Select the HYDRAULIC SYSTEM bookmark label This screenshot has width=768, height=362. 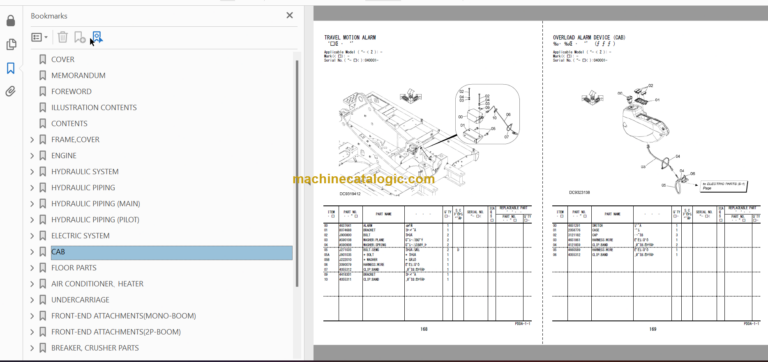[x=85, y=171]
